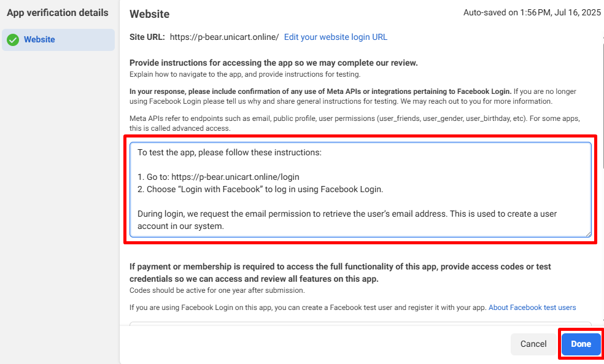Place cursor on the 'Choose Login with Facebook' line
The image size is (604, 364).
pos(260,189)
